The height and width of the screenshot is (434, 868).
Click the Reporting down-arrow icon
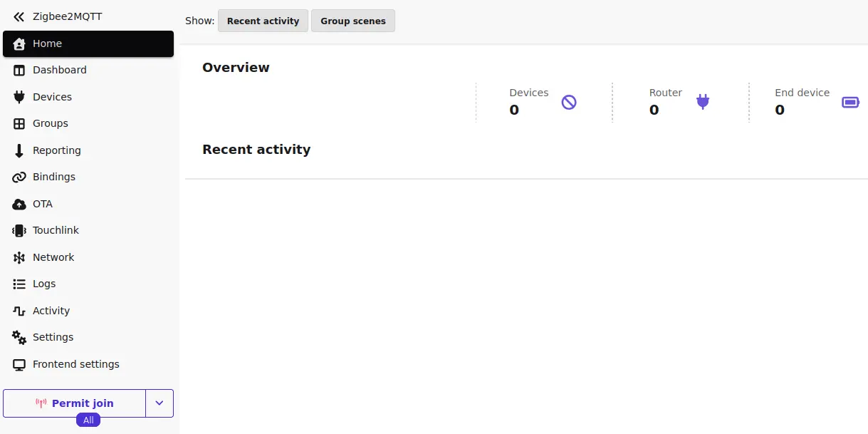click(x=19, y=150)
